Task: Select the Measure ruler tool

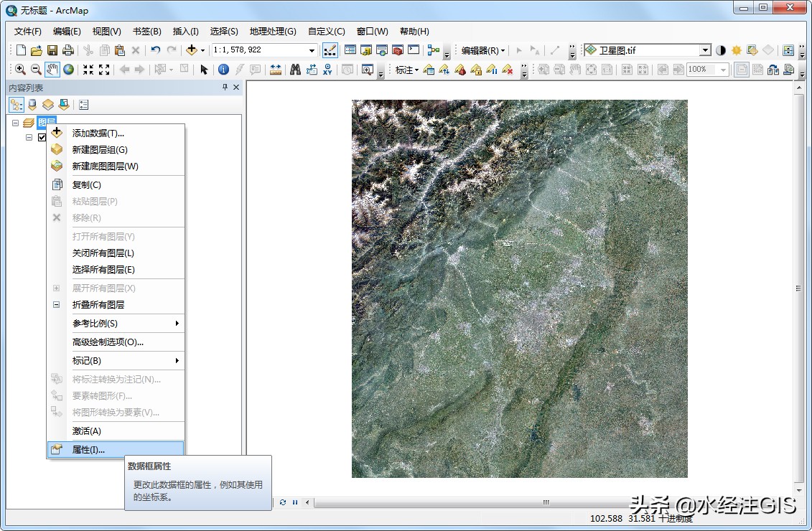Action: pyautogui.click(x=276, y=70)
